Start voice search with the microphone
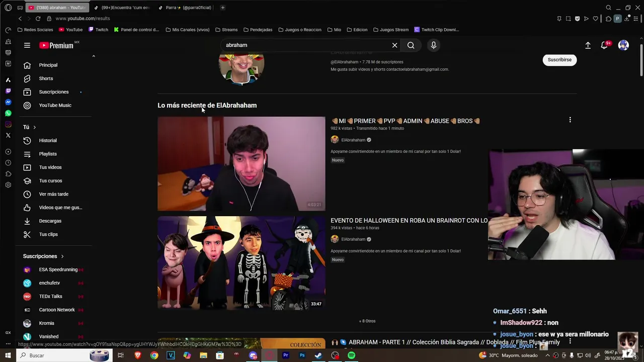Screen dimensions: 644x362 pyautogui.click(x=434, y=45)
